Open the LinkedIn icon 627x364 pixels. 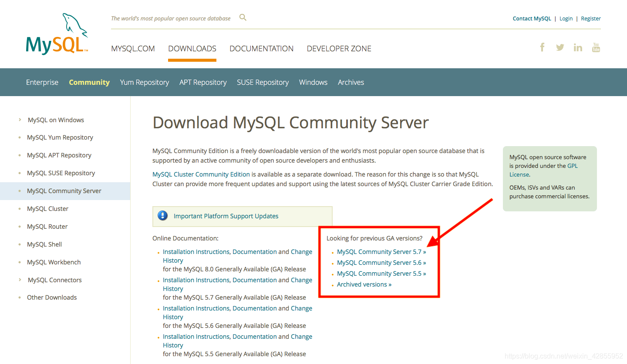point(578,47)
